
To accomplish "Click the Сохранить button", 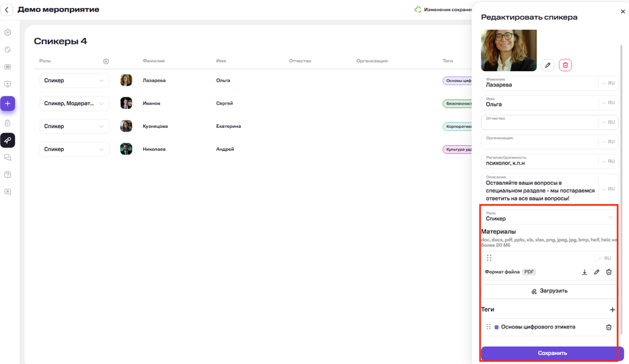I will point(551,353).
